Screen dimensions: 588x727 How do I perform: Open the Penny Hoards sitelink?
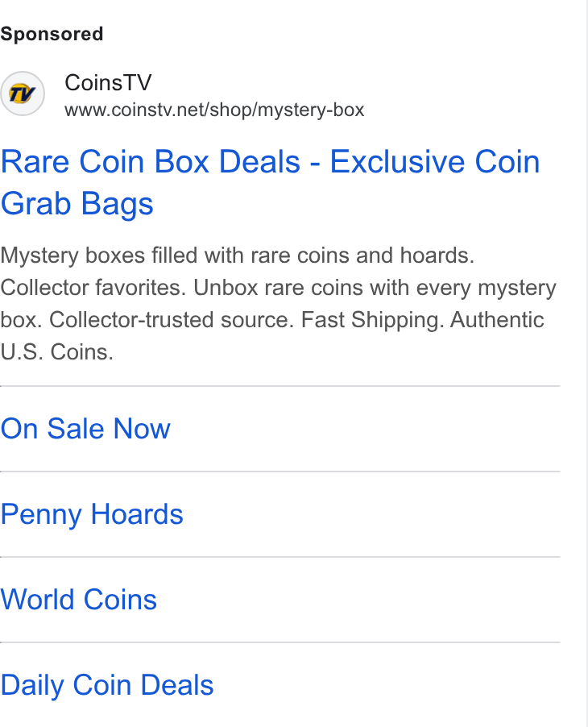click(92, 514)
